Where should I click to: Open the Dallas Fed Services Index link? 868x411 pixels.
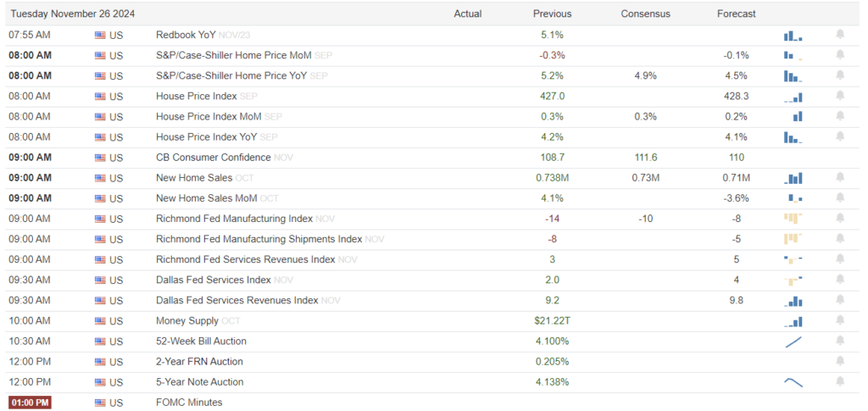213,280
